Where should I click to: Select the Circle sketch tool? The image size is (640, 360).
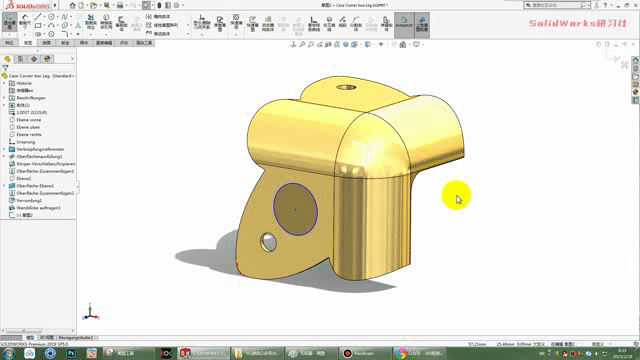click(x=51, y=17)
